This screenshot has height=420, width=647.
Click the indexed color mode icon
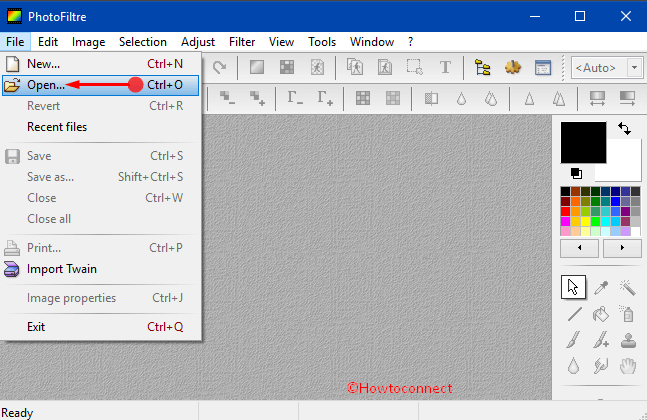[x=287, y=67]
